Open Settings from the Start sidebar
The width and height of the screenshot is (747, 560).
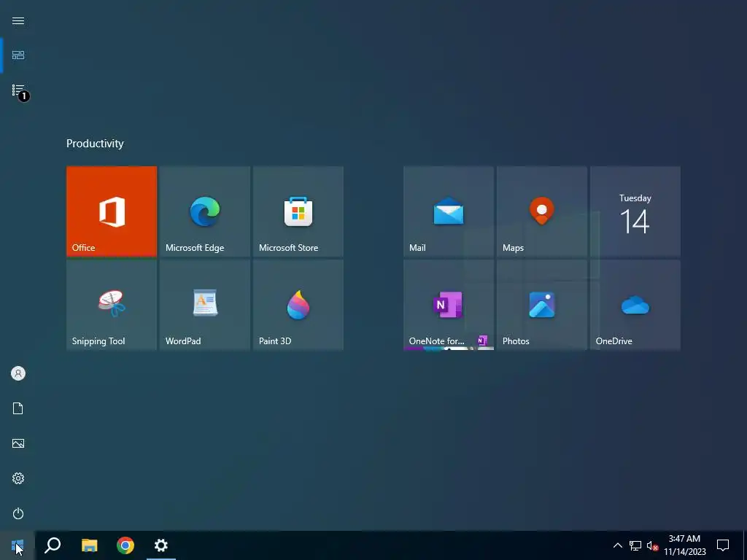[x=18, y=478]
